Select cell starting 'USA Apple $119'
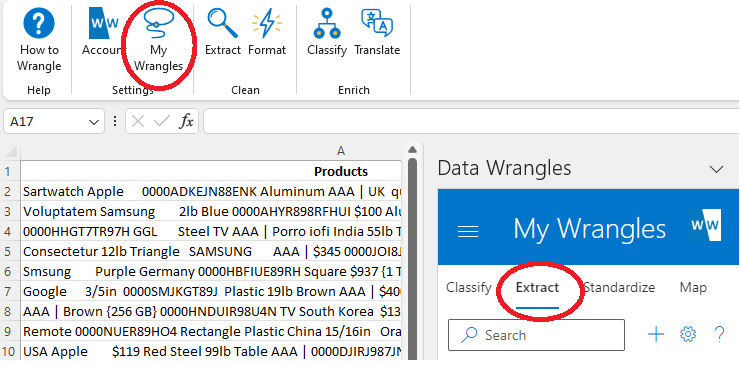740x365 pixels. [211, 352]
